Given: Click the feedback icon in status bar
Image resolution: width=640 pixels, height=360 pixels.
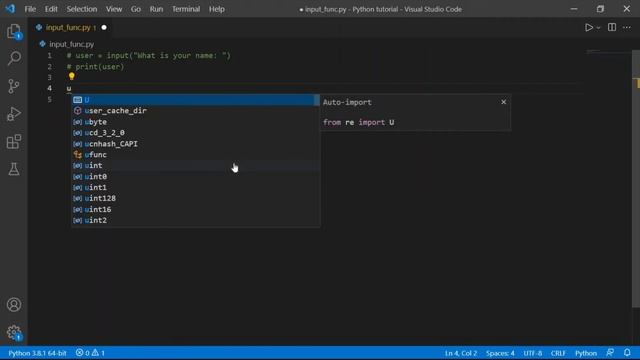Looking at the screenshot, I should pyautogui.click(x=610, y=353).
